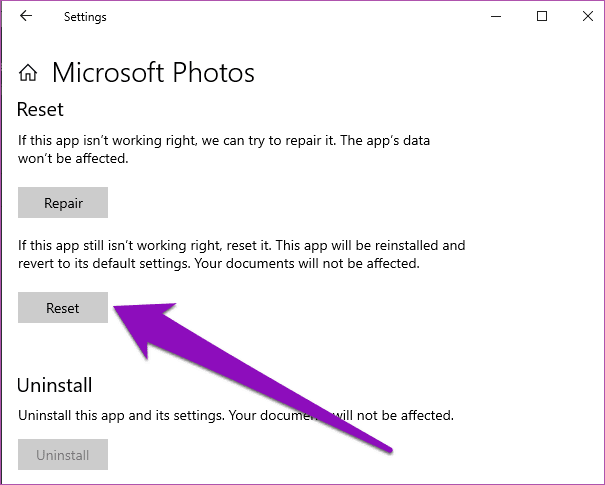This screenshot has width=605, height=485.
Task: Click the greyed Uninstall button
Action: point(63,455)
